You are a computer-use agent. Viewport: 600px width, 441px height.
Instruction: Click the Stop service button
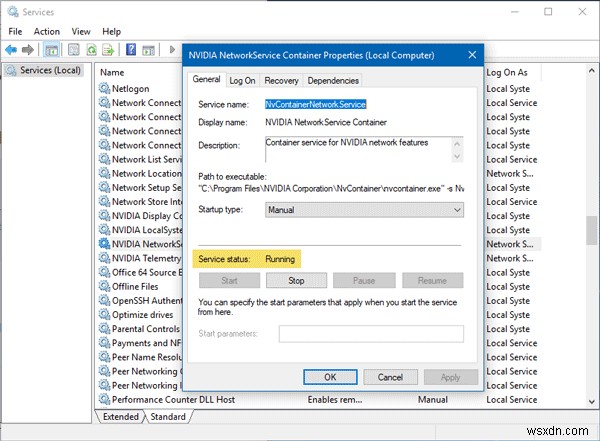pos(296,281)
